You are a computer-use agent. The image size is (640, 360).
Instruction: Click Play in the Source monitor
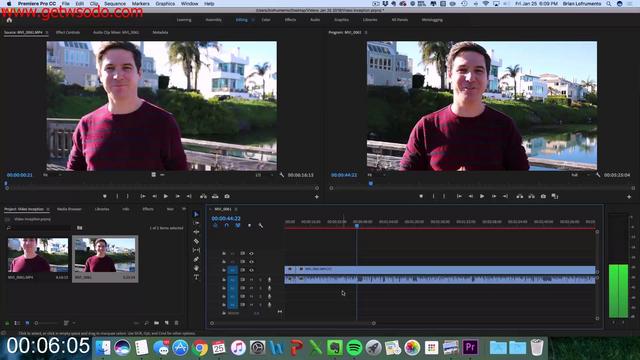coord(166,196)
